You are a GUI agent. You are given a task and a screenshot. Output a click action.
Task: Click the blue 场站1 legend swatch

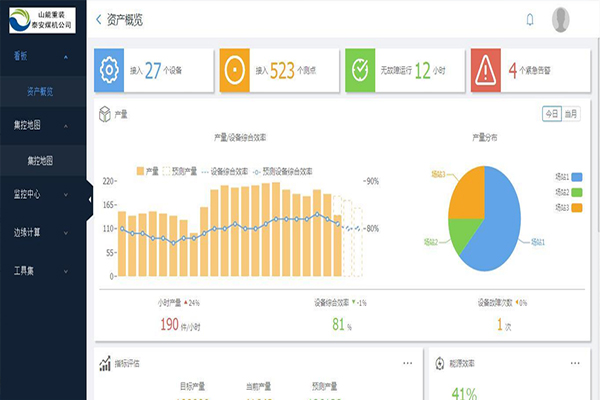pos(576,177)
